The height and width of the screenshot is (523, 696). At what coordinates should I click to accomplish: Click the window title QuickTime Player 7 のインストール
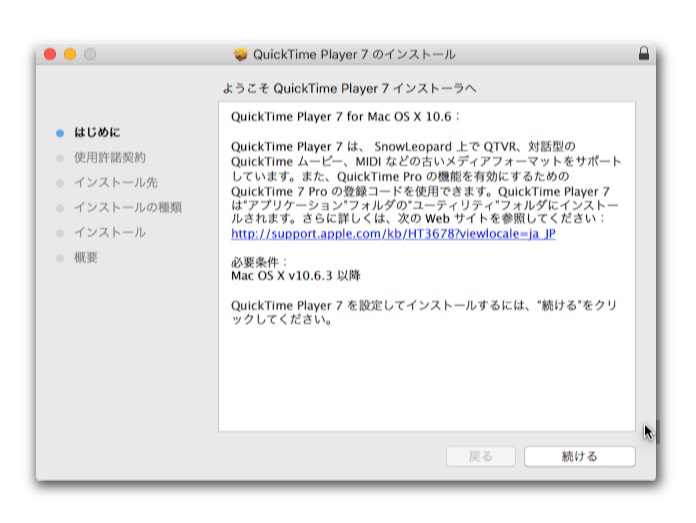[354, 54]
